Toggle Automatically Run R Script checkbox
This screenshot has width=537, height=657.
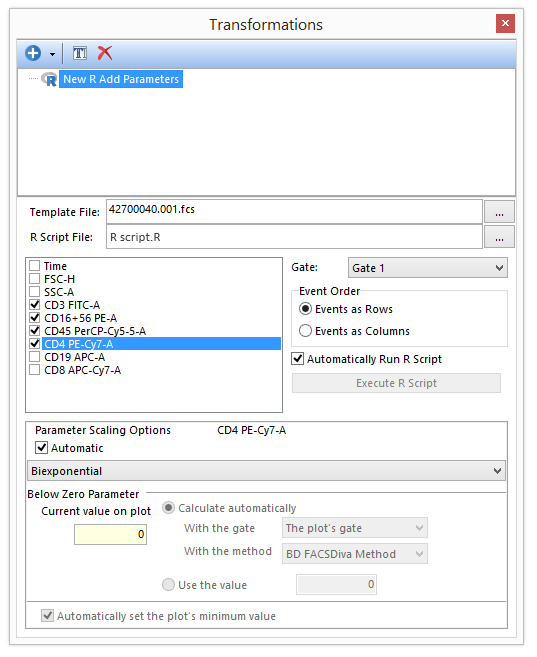(297, 359)
